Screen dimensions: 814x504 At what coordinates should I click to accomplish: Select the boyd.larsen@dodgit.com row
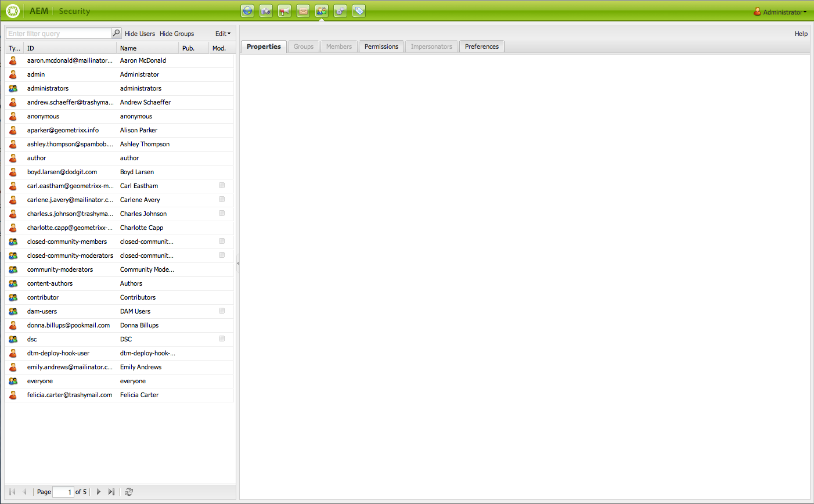click(120, 172)
